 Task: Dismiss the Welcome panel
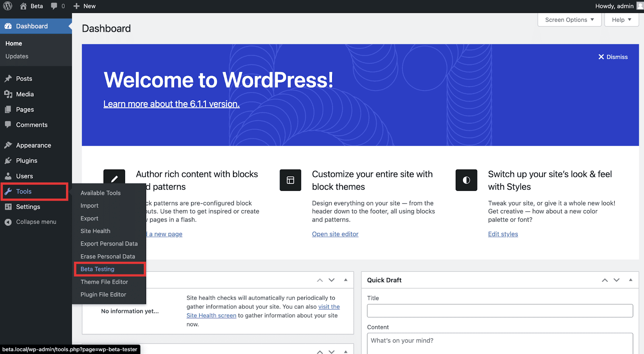click(x=613, y=57)
